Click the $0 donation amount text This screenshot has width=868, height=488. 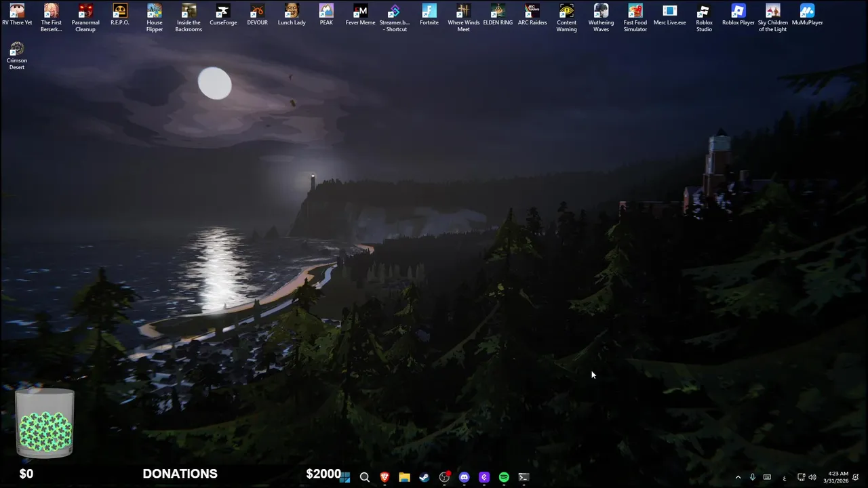click(x=26, y=474)
